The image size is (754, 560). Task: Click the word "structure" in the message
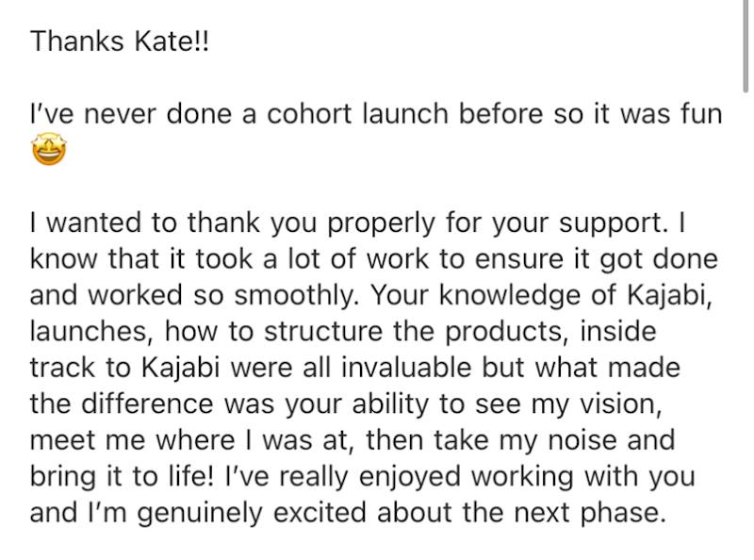(323, 332)
